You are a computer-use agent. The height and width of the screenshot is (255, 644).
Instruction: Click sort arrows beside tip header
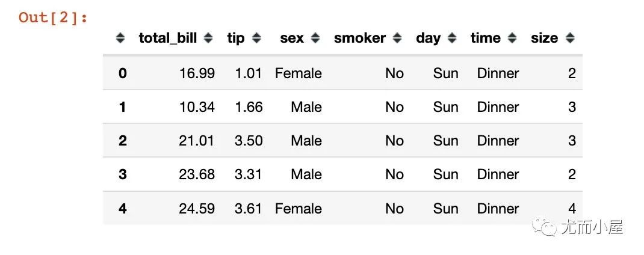256,38
